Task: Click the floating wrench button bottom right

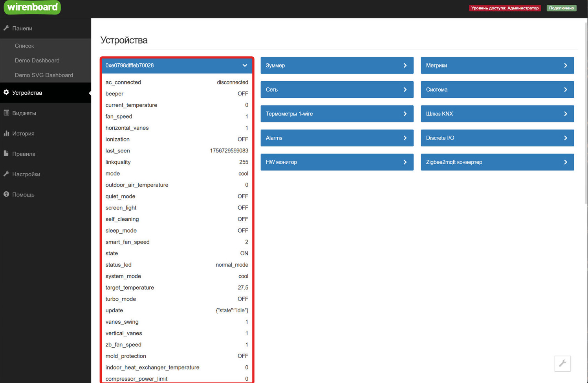Action: tap(562, 363)
